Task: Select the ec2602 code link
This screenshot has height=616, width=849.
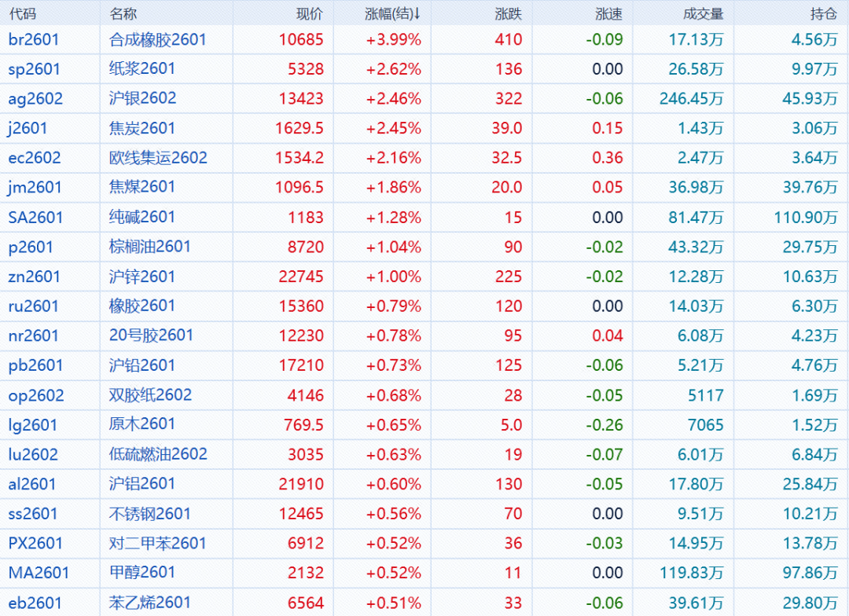Action: tap(35, 158)
